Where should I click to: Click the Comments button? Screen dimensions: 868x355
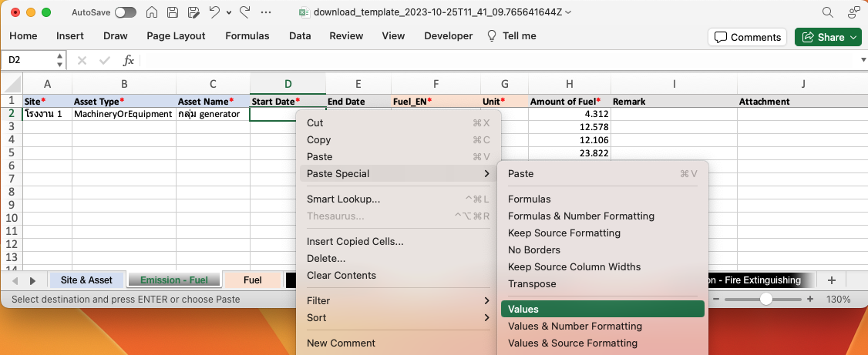click(x=746, y=37)
